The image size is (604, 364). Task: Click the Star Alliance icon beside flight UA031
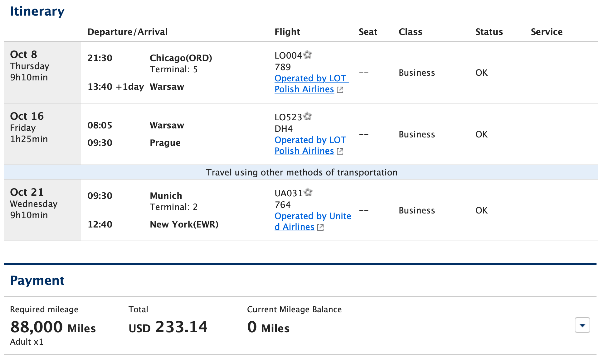tap(309, 193)
